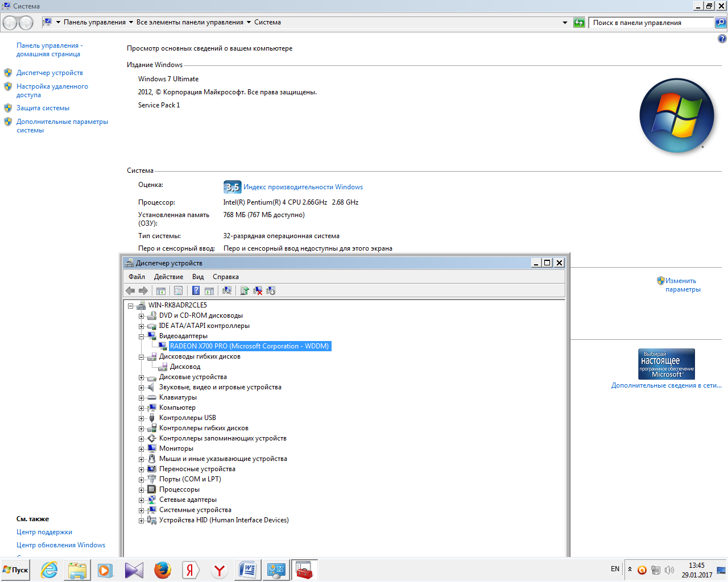Open Настройка удаленного доступа link
The image size is (728, 582).
pyautogui.click(x=52, y=91)
